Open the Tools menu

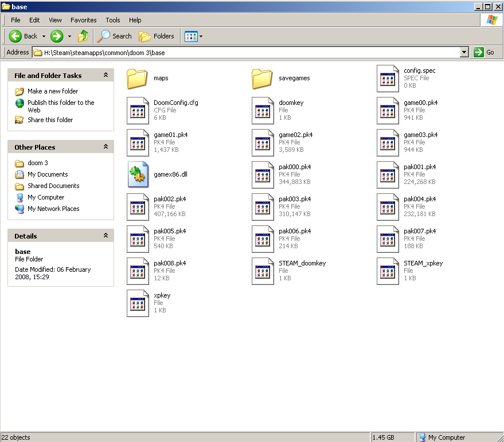point(113,20)
